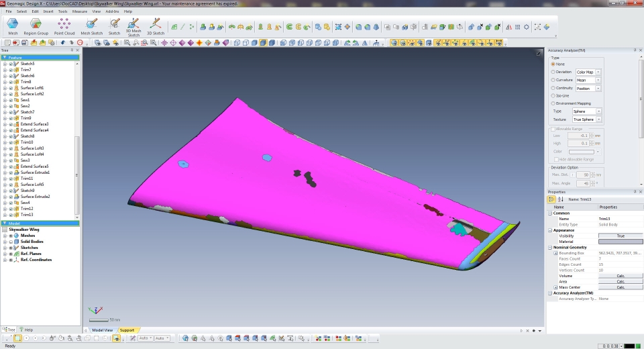Switch to the Support tab
This screenshot has height=349, width=644.
point(127,330)
